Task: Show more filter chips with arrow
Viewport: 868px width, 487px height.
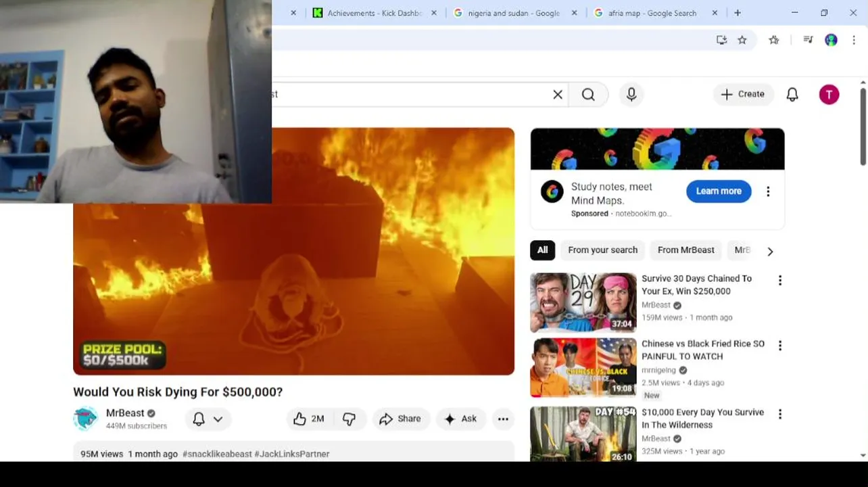Action: pyautogui.click(x=770, y=251)
